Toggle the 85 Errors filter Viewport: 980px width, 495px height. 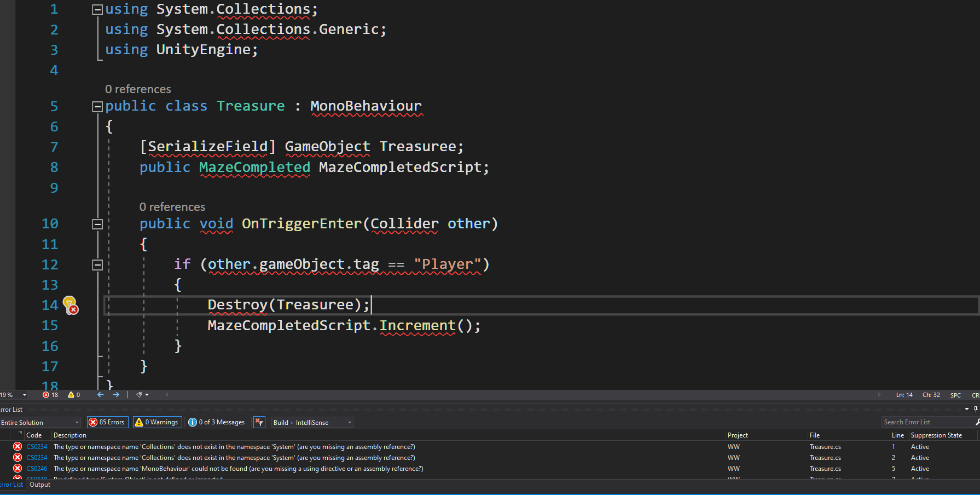tap(107, 422)
